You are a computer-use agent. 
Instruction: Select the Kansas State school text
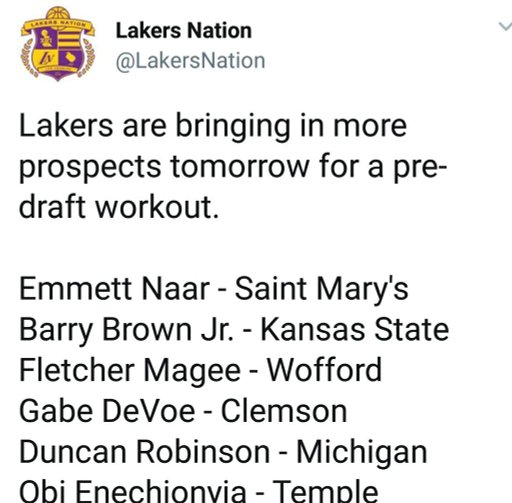click(x=355, y=330)
